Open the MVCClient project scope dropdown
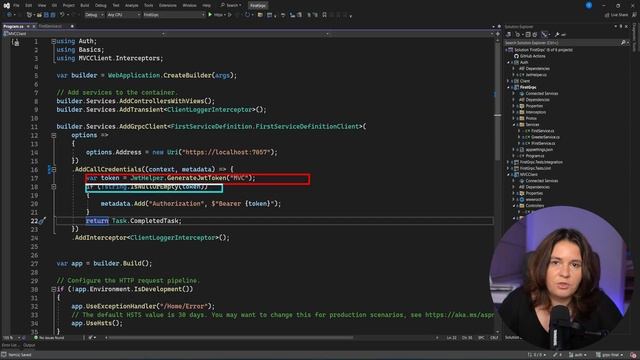The height and width of the screenshot is (360, 640). (84, 34)
